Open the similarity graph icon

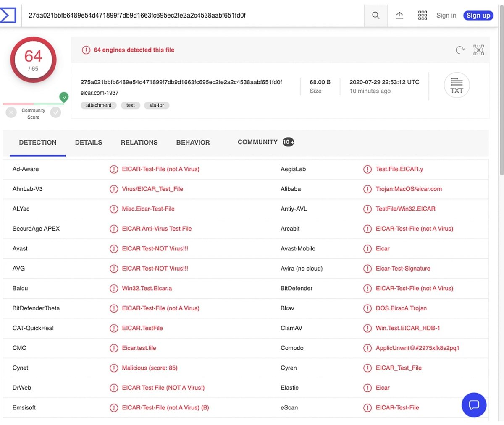[478, 50]
